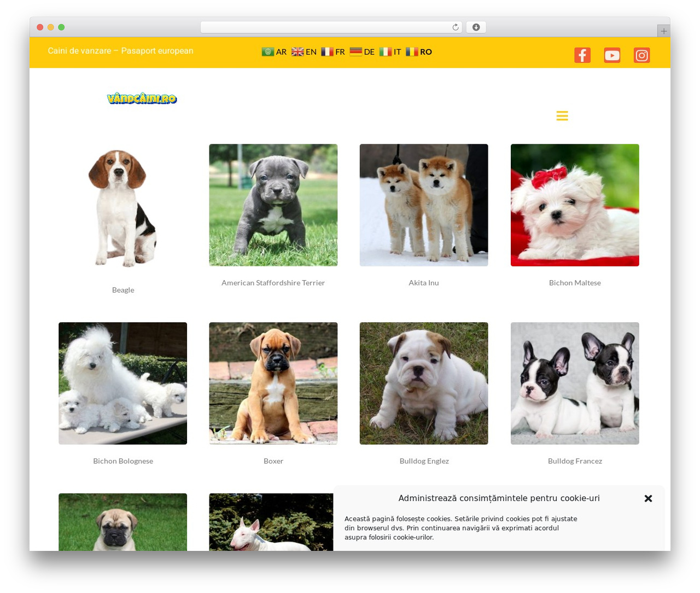This screenshot has height=593, width=700.
Task: Open the Bichon Maltese link
Action: click(x=575, y=283)
